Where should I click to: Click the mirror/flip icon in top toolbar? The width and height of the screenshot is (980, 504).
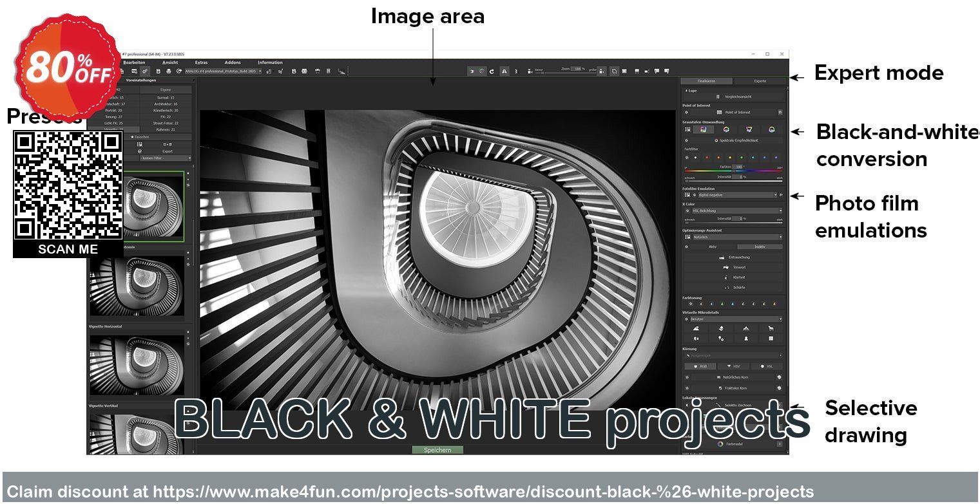point(504,71)
